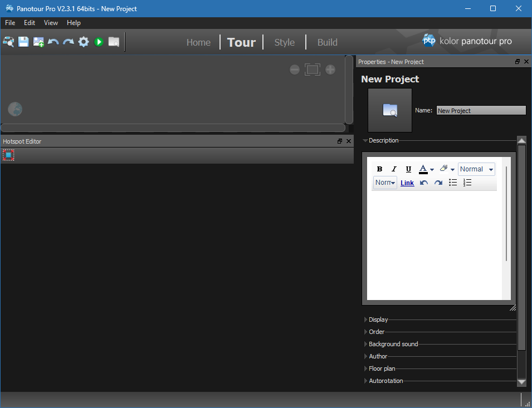Open highlight color dropdown arrow
This screenshot has height=408, width=532.
click(452, 170)
